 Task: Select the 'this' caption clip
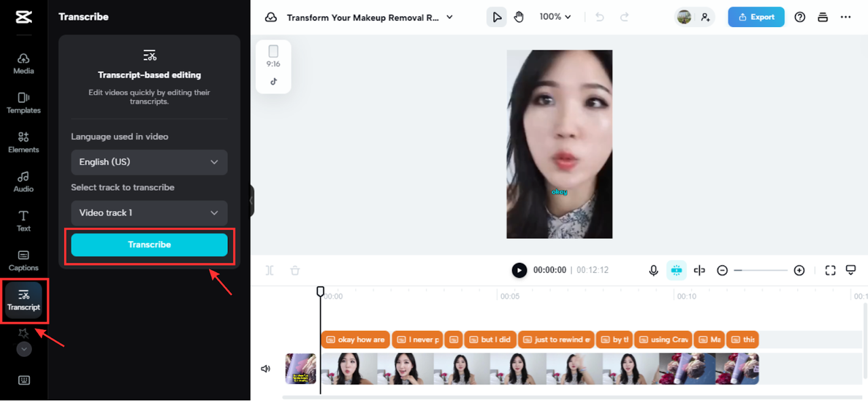tap(743, 339)
